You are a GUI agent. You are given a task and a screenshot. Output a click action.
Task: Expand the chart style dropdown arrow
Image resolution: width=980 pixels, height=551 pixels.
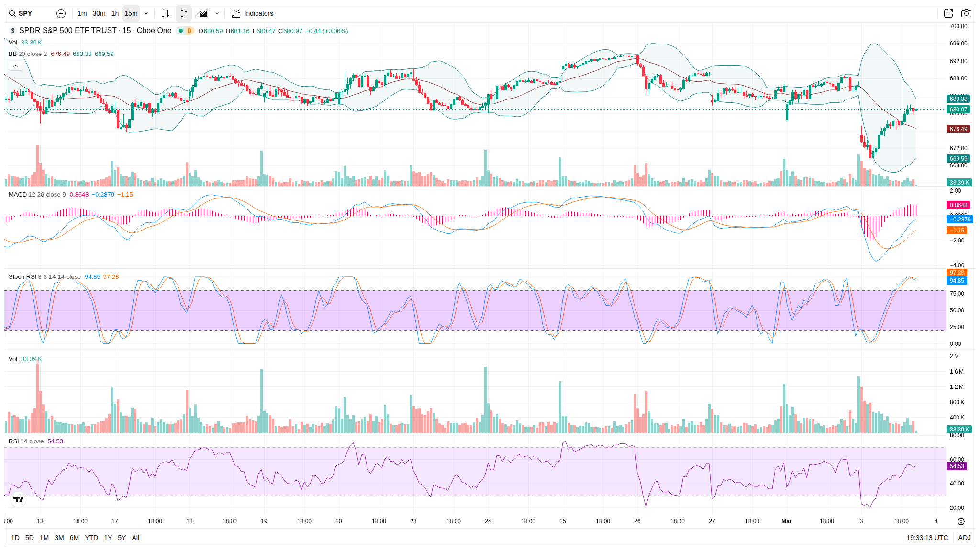click(x=217, y=13)
